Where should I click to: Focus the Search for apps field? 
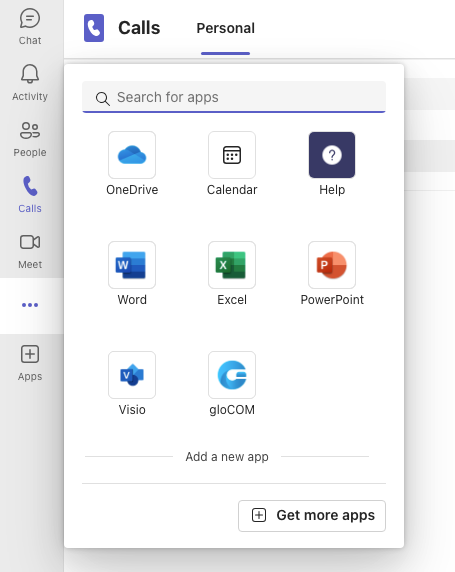coord(234,97)
